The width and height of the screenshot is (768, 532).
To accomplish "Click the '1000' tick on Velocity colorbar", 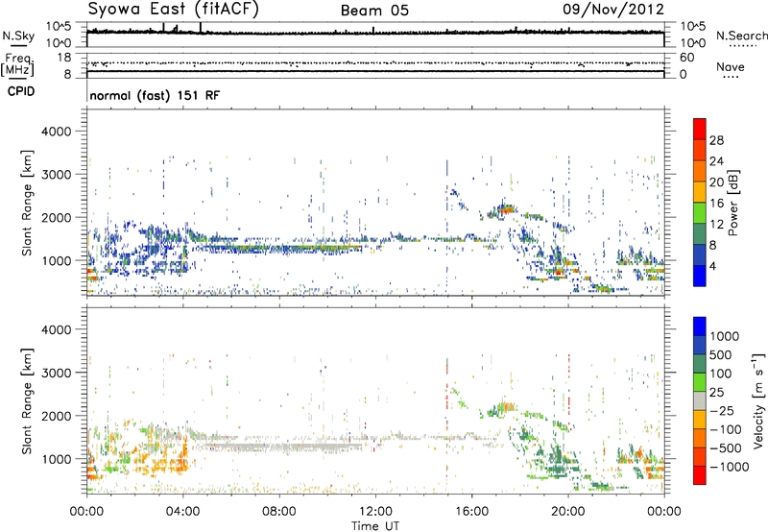I will [x=724, y=336].
